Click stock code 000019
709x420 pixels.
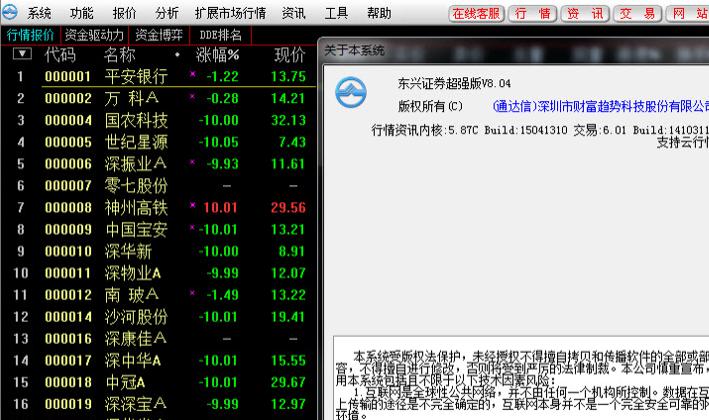[68, 404]
